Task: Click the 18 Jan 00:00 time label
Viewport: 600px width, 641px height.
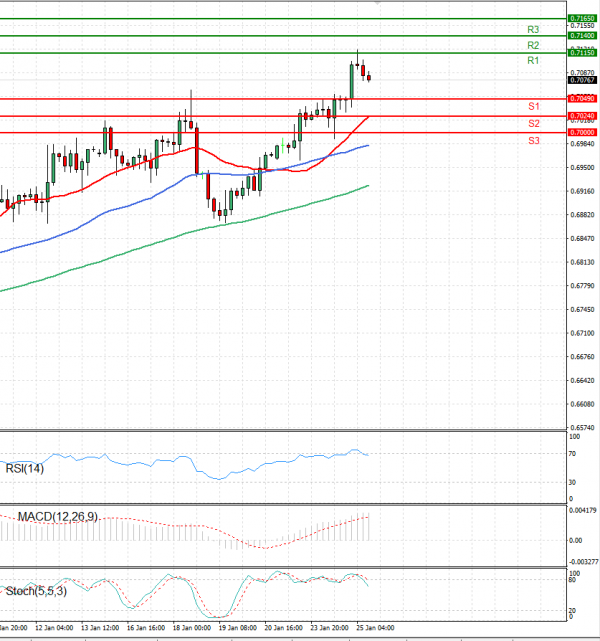Action: coord(192,628)
